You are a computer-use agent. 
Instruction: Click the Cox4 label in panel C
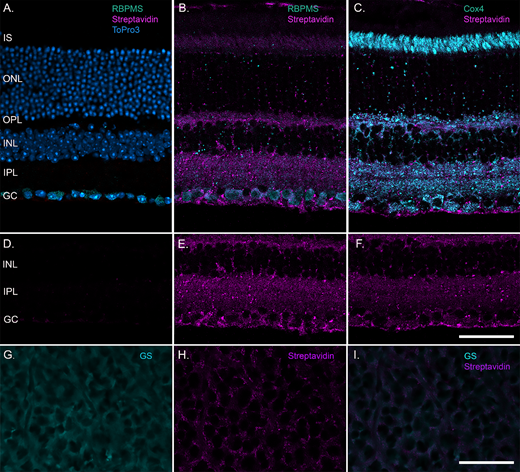coord(473,9)
